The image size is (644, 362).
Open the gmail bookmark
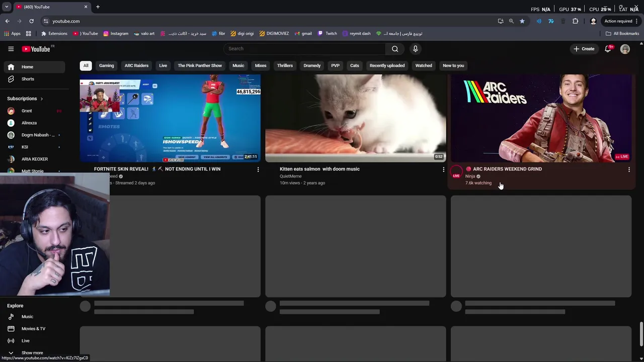click(302, 34)
